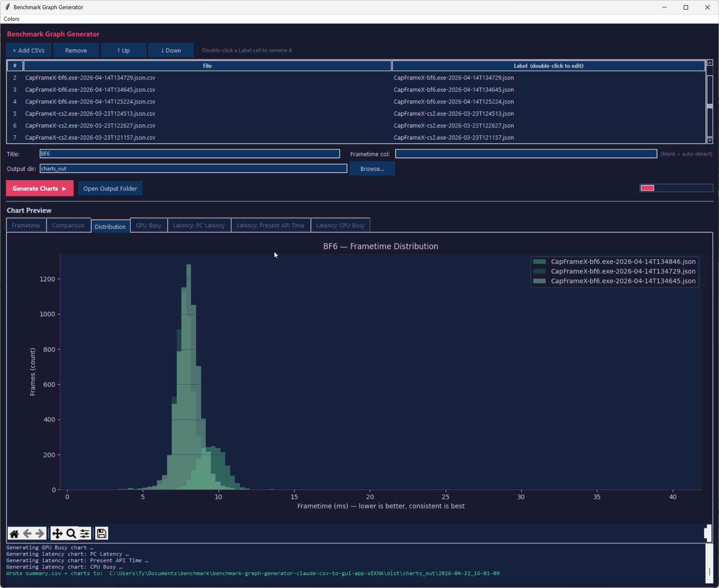The height and width of the screenshot is (588, 719).
Task: Open the Latency: Present API Time tab
Action: (270, 225)
